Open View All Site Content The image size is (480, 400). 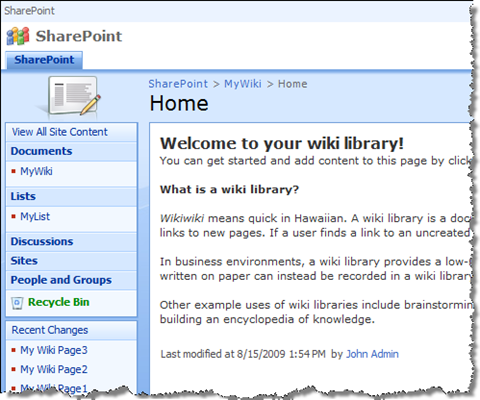point(60,132)
